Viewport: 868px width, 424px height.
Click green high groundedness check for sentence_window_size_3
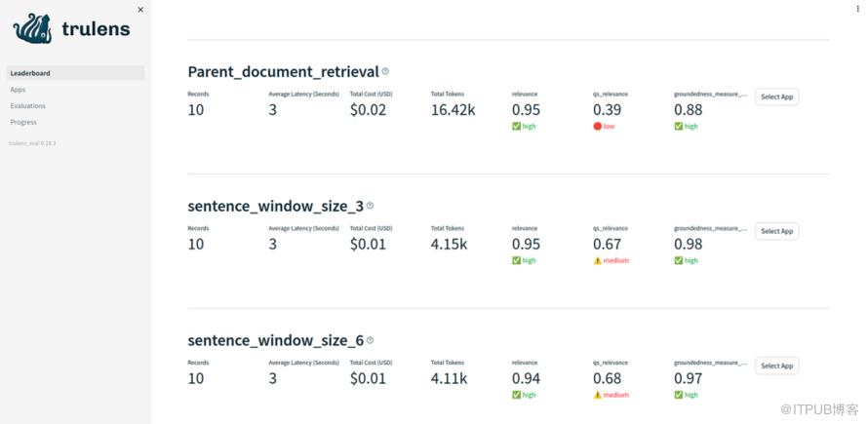click(678, 260)
